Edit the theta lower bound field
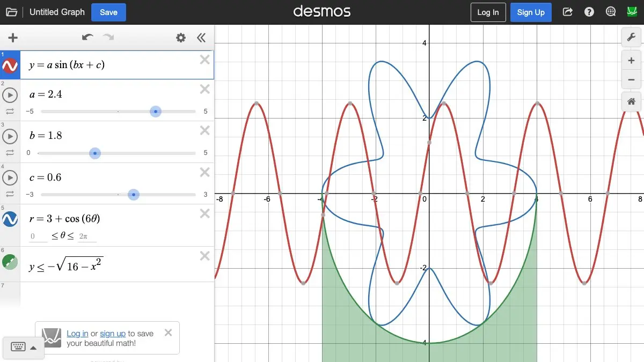The image size is (644, 362). [38, 237]
